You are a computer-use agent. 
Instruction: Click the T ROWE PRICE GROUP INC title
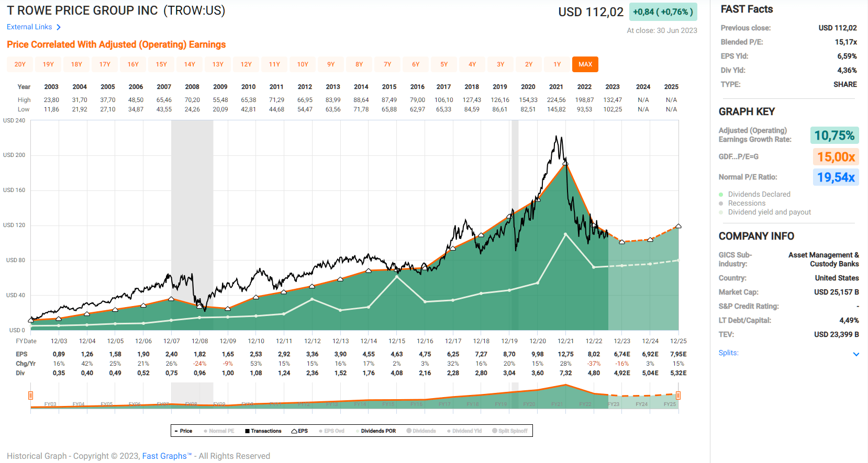tap(82, 10)
